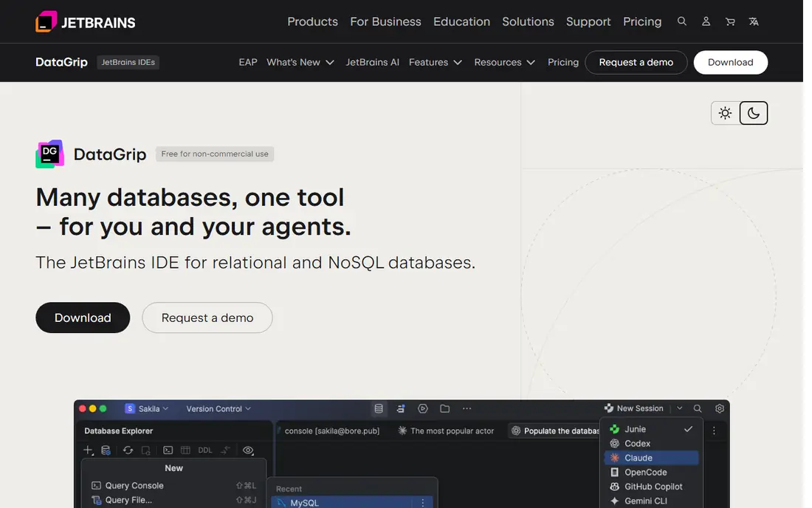Viewport: 812px width, 508px height.
Task: Select Claude in the agent list
Action: [652, 458]
